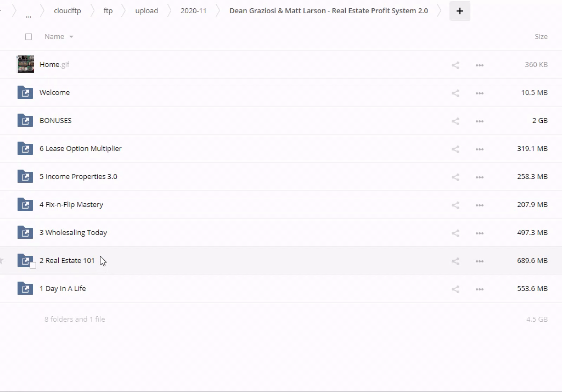The image size is (562, 392).
Task: Toggle the select-all checkbox in header
Action: [29, 37]
